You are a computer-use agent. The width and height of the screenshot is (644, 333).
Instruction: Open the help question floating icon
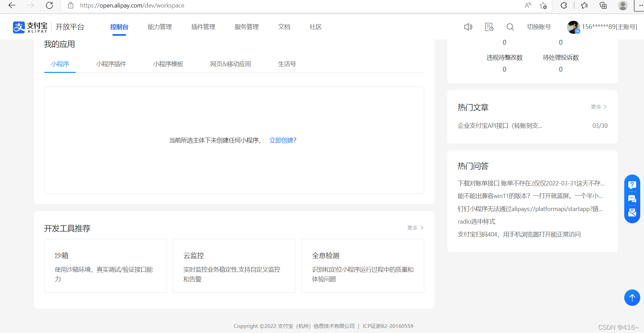coord(632,185)
